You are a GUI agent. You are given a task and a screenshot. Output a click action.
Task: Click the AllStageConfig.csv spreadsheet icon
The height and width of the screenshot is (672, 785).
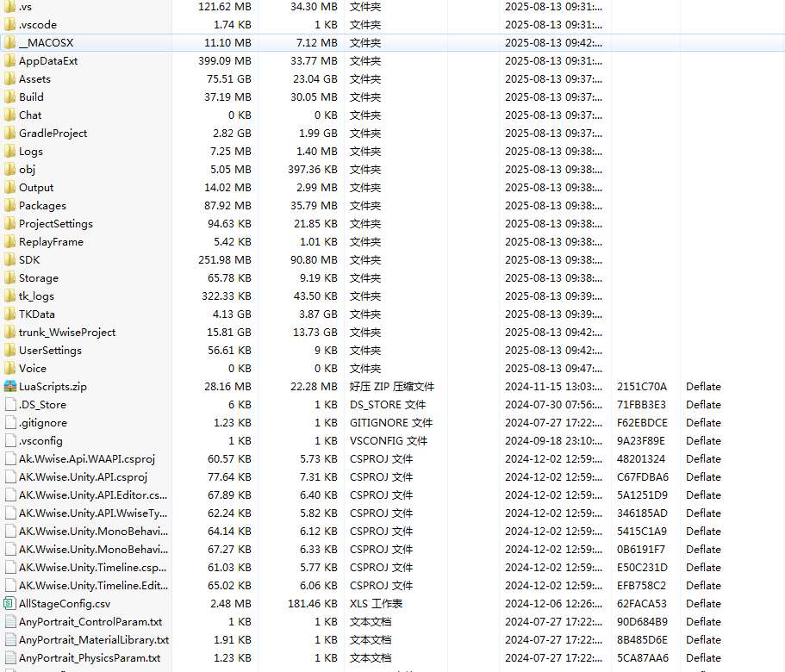[10, 604]
